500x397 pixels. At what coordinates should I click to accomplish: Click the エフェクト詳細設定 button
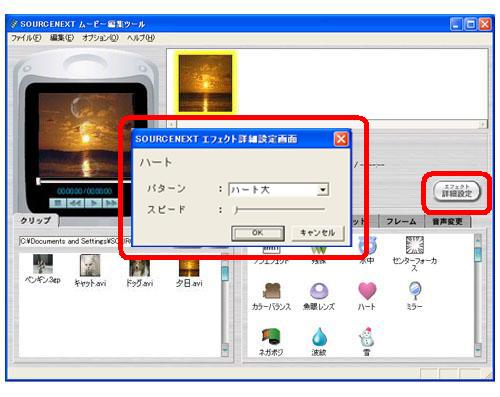pyautogui.click(x=457, y=192)
